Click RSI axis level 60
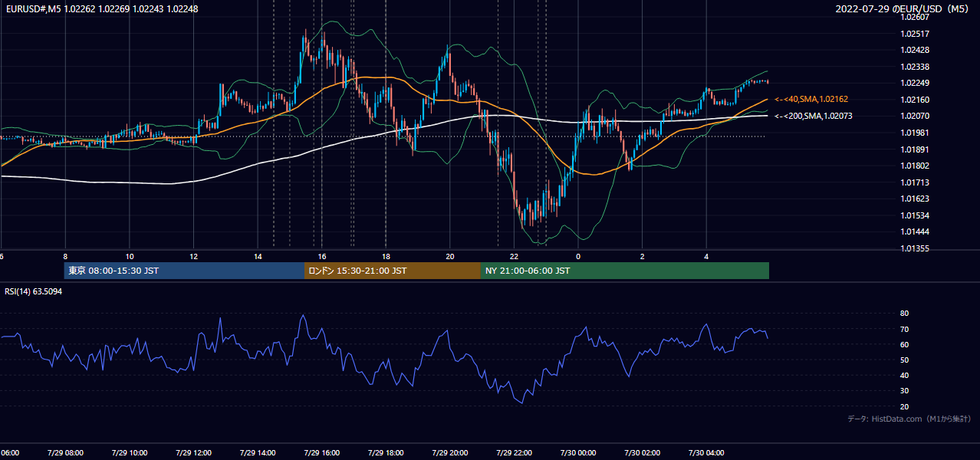 (x=905, y=344)
